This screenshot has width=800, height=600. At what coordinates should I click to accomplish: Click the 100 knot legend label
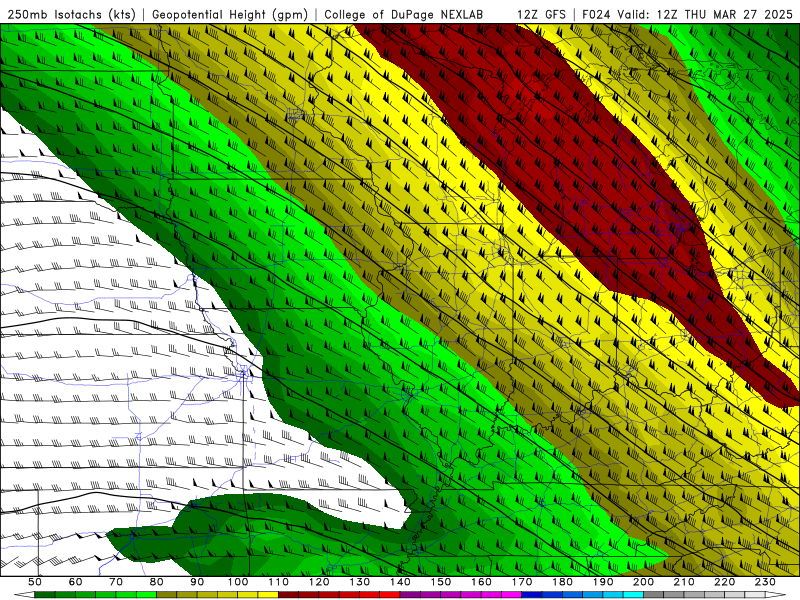[x=238, y=582]
